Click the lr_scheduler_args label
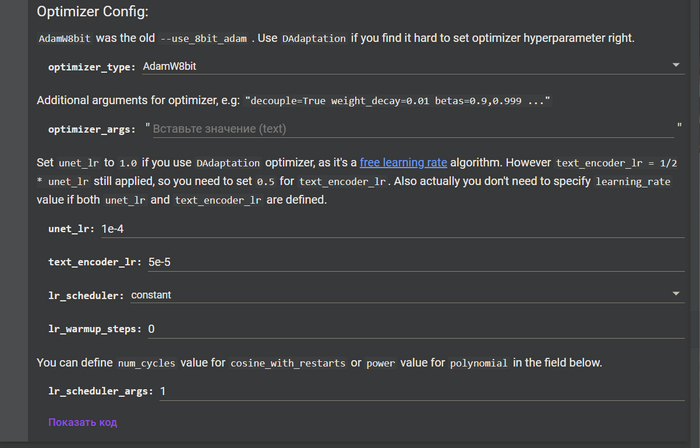Screen dimensions: 700x448 coord(101,391)
